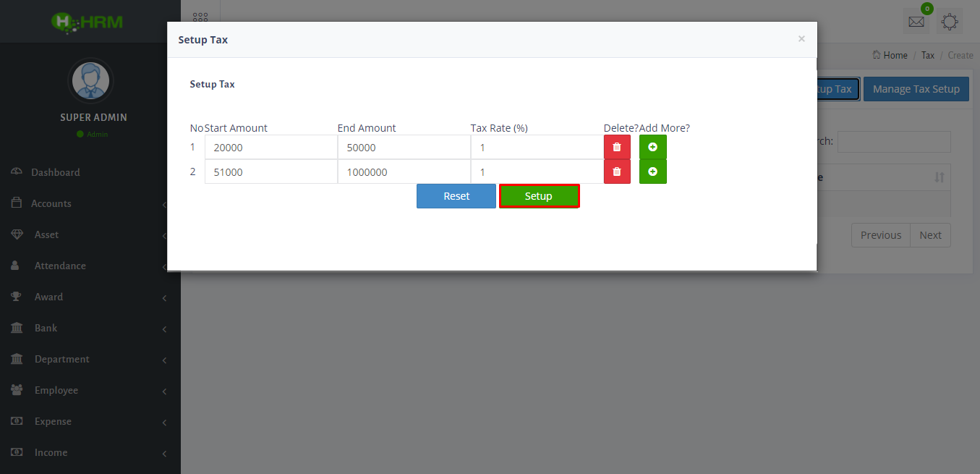Go to Home breadcrumb link
Image resolution: width=980 pixels, height=474 pixels.
coord(895,55)
